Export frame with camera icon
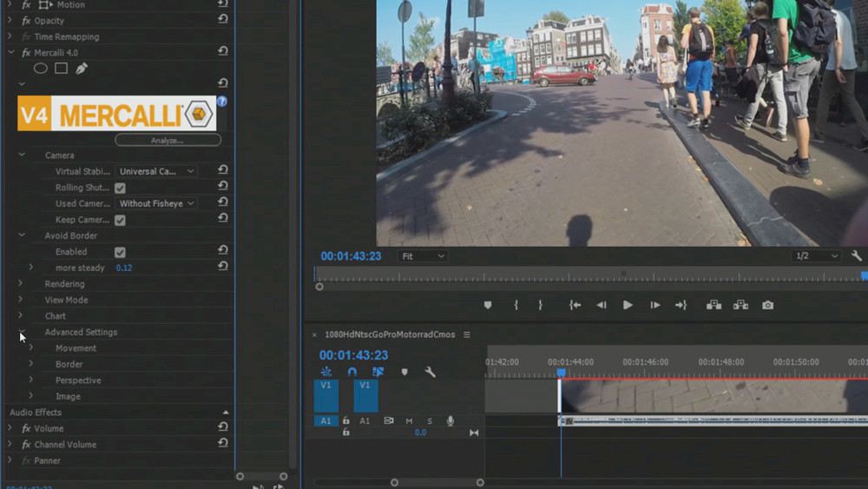The image size is (868, 489). (x=768, y=305)
